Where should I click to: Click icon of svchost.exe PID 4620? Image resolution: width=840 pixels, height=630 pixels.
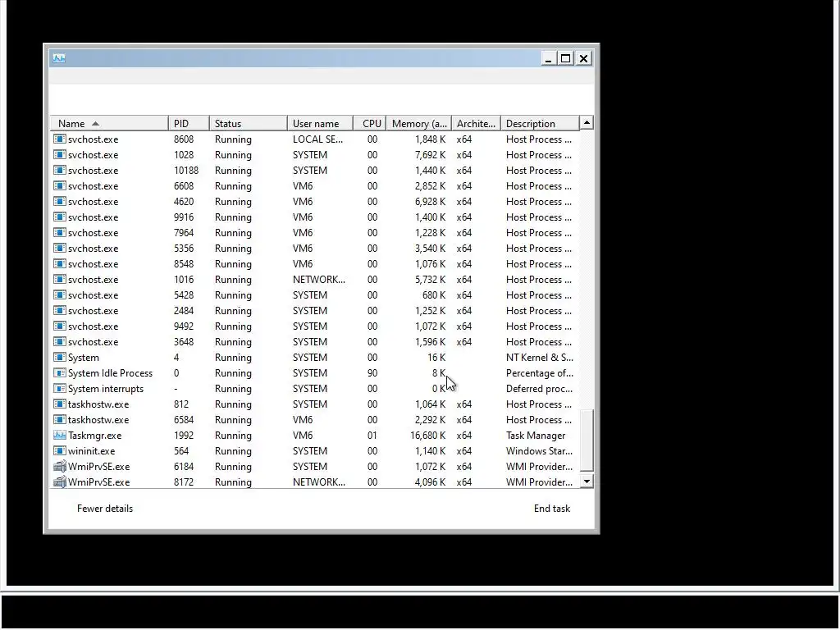tap(59, 202)
